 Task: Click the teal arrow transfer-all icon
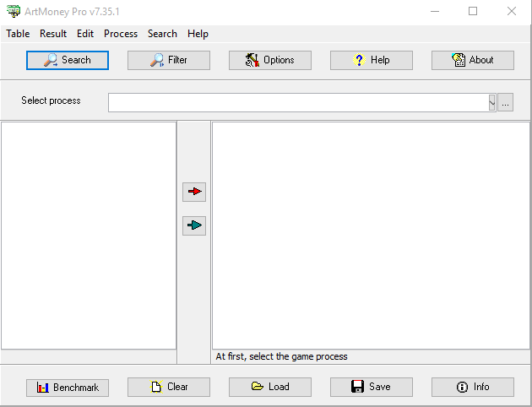click(194, 225)
